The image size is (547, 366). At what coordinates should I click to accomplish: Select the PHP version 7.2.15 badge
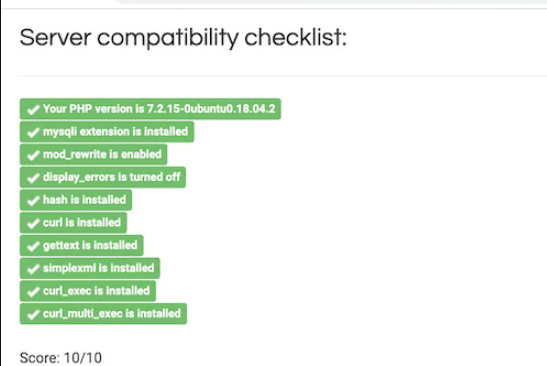point(150,109)
